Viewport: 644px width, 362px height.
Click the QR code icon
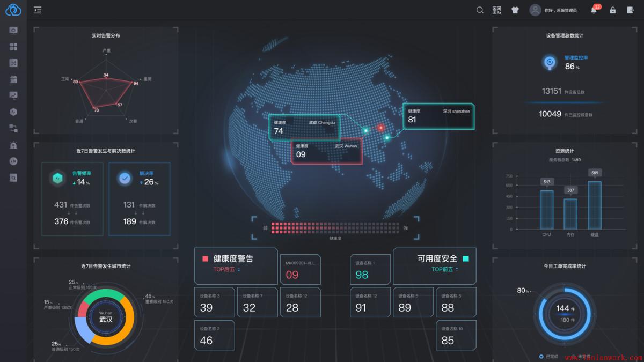click(496, 10)
